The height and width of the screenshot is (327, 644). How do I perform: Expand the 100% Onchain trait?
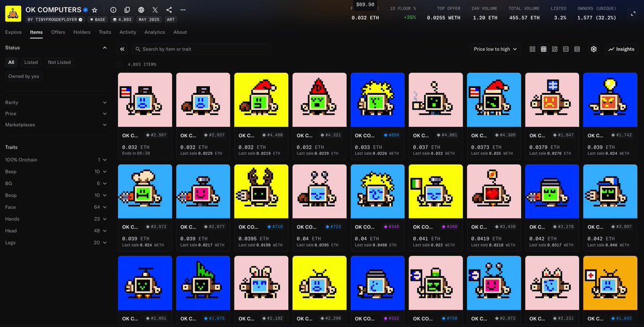[56, 160]
